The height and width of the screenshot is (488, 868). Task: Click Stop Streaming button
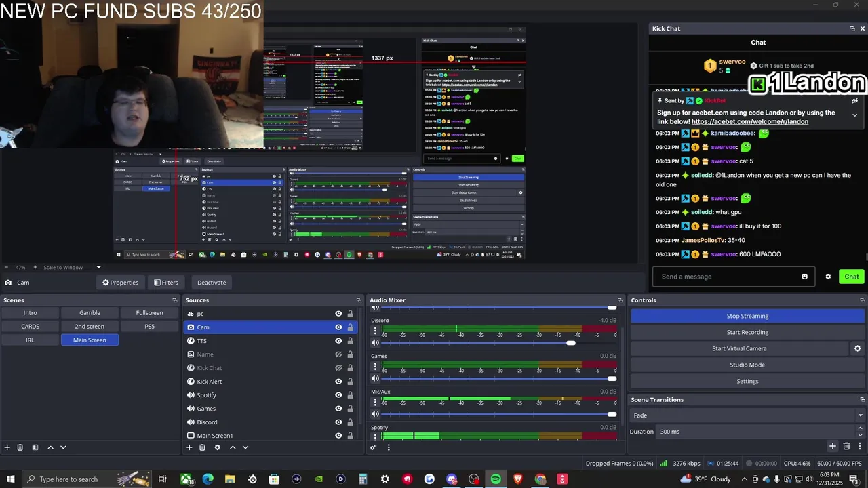click(747, 316)
